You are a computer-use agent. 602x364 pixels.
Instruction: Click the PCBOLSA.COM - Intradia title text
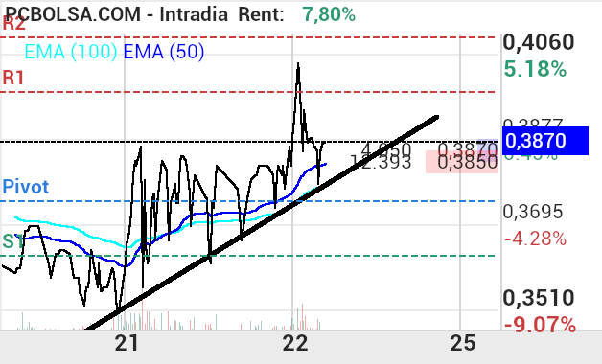point(116,14)
